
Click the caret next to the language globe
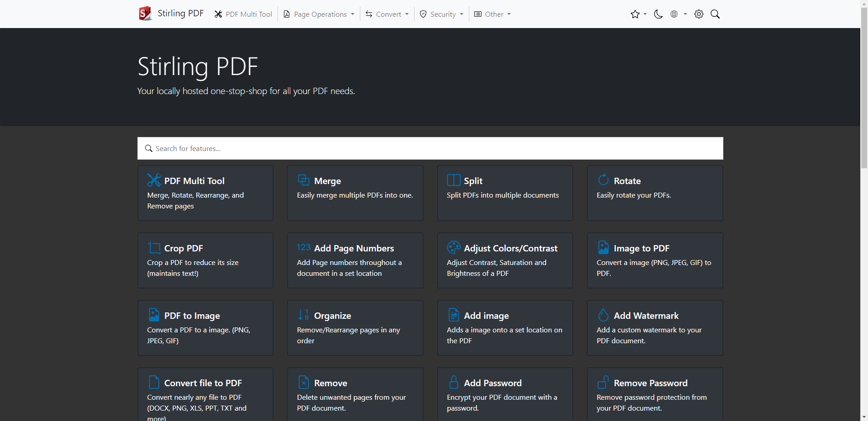click(x=685, y=14)
